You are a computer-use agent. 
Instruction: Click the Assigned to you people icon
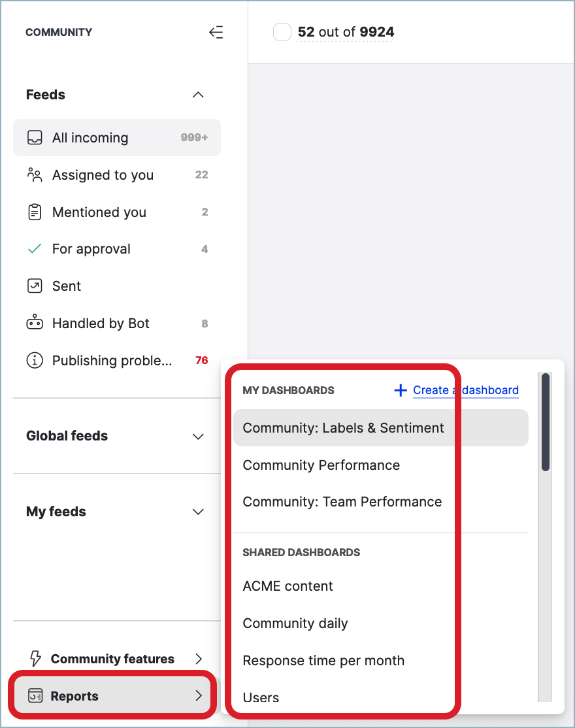pos(35,175)
